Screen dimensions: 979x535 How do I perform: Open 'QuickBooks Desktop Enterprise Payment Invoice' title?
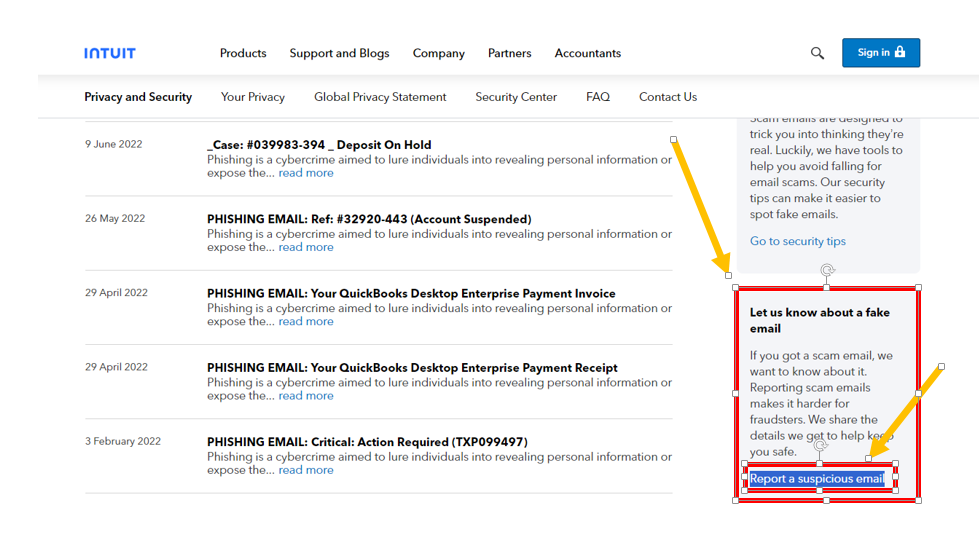pos(411,293)
